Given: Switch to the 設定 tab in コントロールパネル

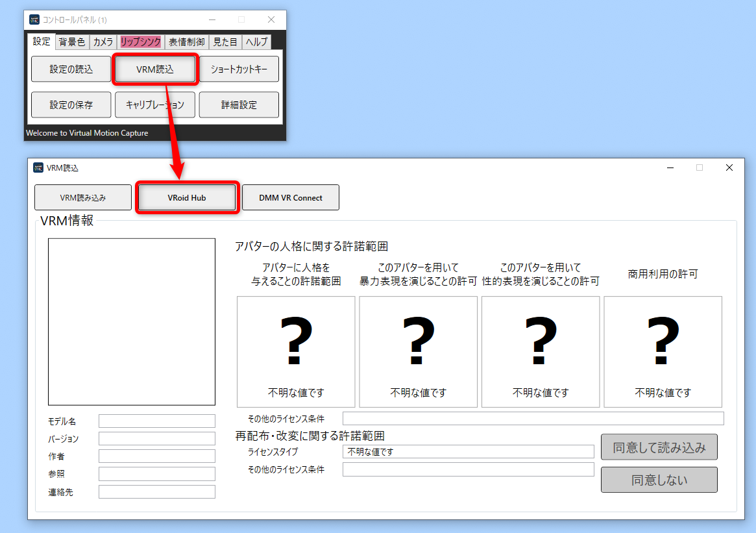Looking at the screenshot, I should coord(42,42).
